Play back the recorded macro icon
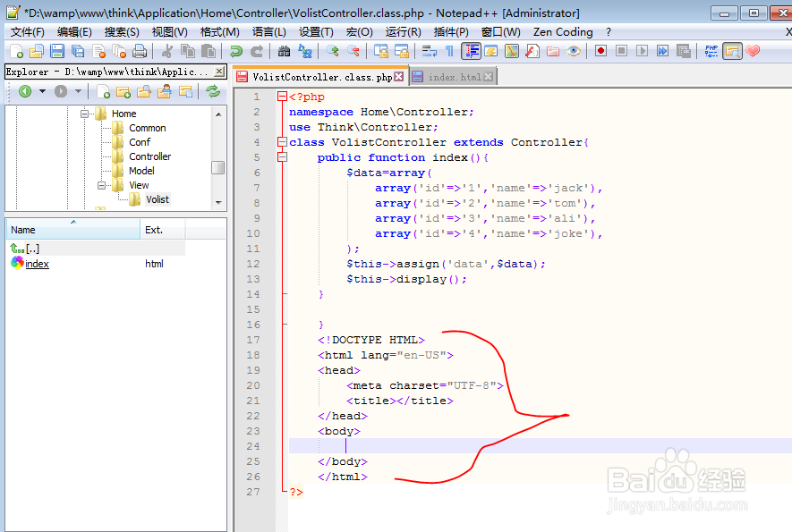792x532 pixels. (642, 51)
